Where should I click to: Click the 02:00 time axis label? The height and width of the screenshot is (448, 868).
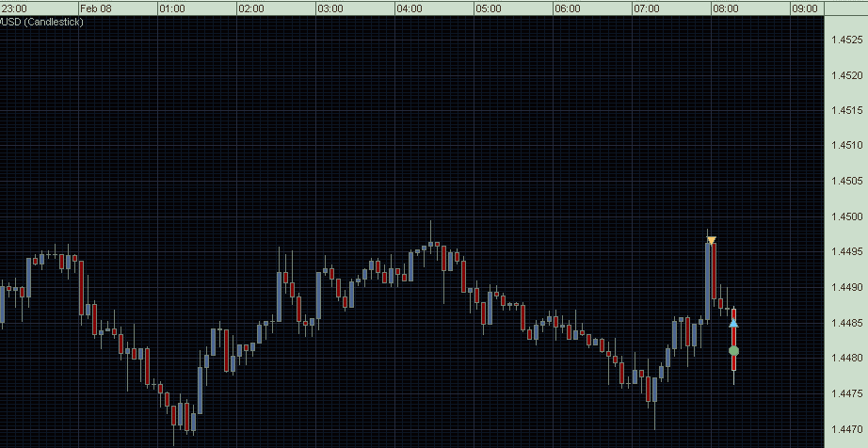(x=250, y=8)
